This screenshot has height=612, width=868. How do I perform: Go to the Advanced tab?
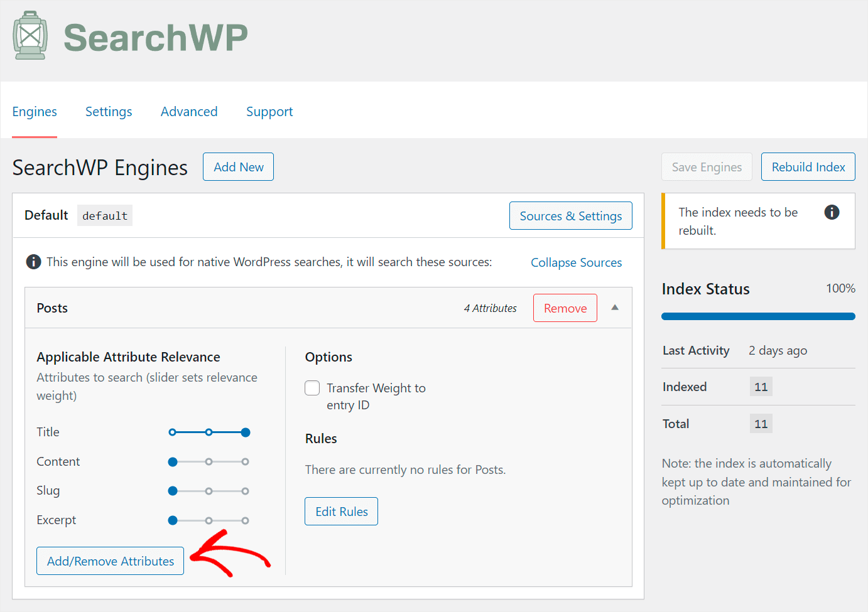pos(189,112)
